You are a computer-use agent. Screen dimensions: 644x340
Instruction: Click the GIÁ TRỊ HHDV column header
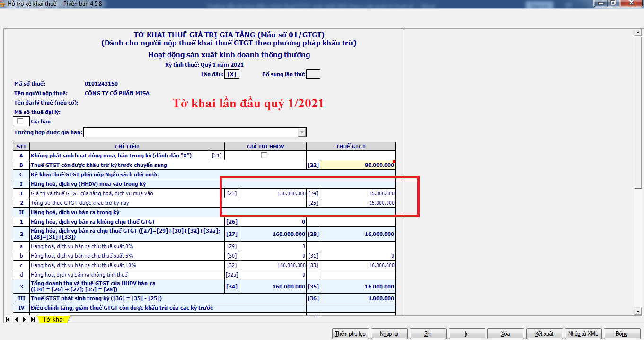pos(265,147)
